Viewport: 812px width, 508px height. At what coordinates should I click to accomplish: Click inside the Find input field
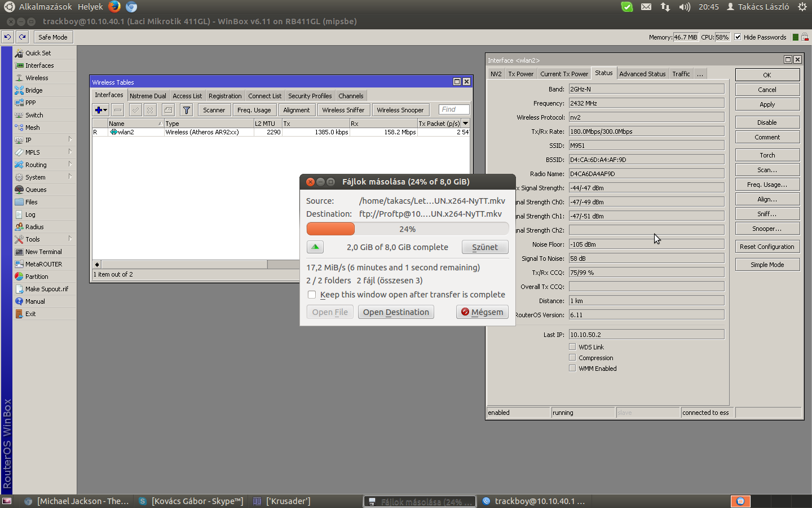click(453, 110)
